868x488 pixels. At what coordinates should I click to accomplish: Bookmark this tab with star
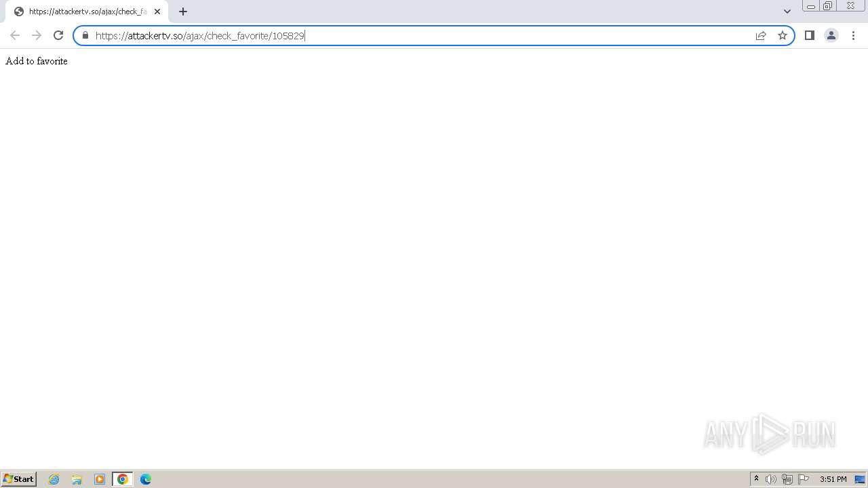783,35
